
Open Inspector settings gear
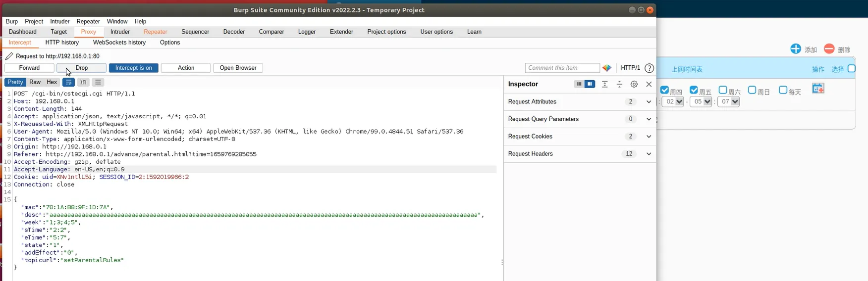point(634,84)
